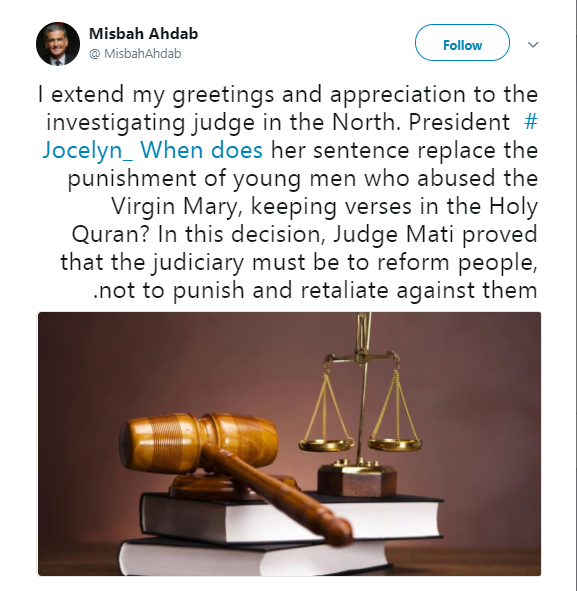Click the tweet's first line of text
The width and height of the screenshot is (577, 591).
pos(288,94)
